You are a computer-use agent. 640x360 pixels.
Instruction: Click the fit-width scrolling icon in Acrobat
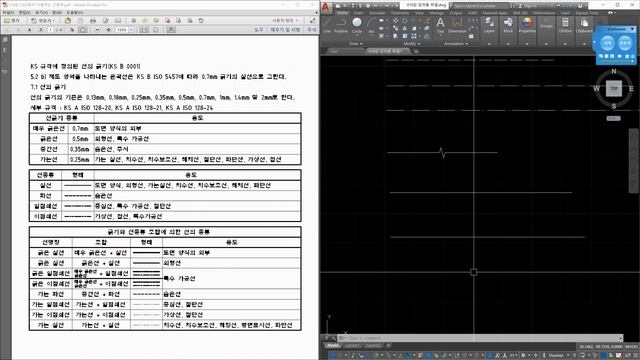tap(144, 30)
